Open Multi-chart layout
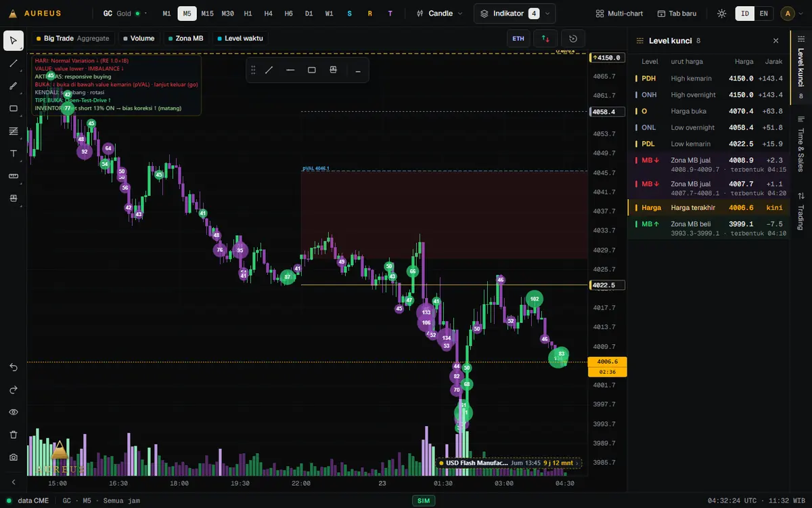The image size is (812, 508). tap(620, 14)
